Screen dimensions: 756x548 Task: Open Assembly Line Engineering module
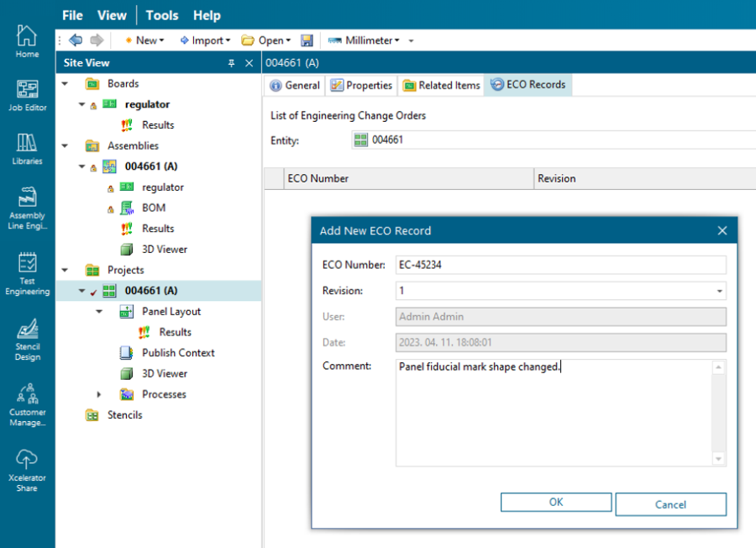(x=26, y=206)
